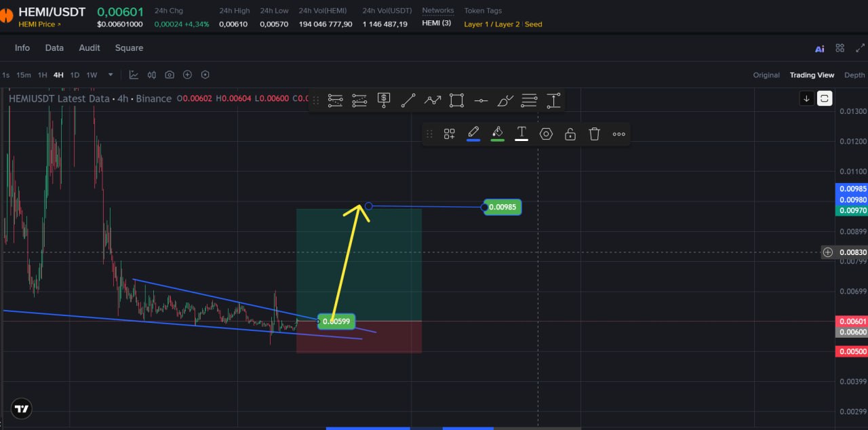Click the plus icon beside 0.00830
This screenshot has height=430, width=868.
(x=828, y=252)
